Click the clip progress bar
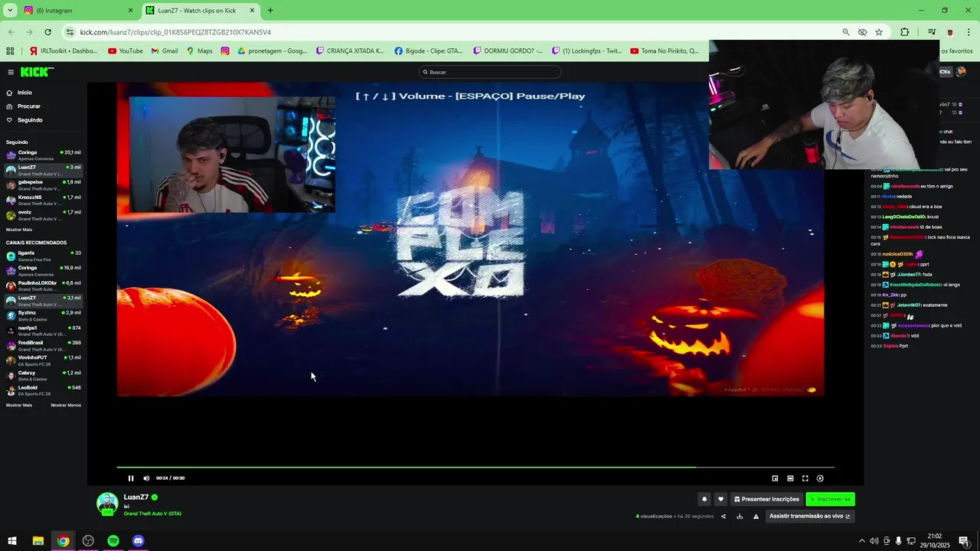This screenshot has height=551, width=980. tap(475, 467)
